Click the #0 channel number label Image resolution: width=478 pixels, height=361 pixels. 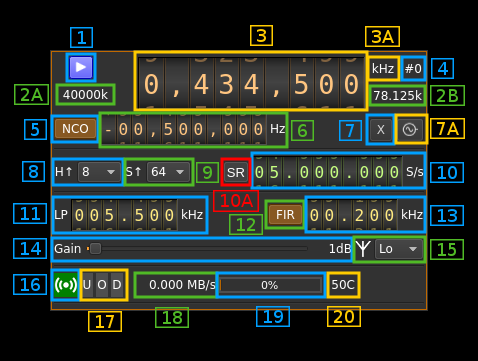tap(413, 69)
